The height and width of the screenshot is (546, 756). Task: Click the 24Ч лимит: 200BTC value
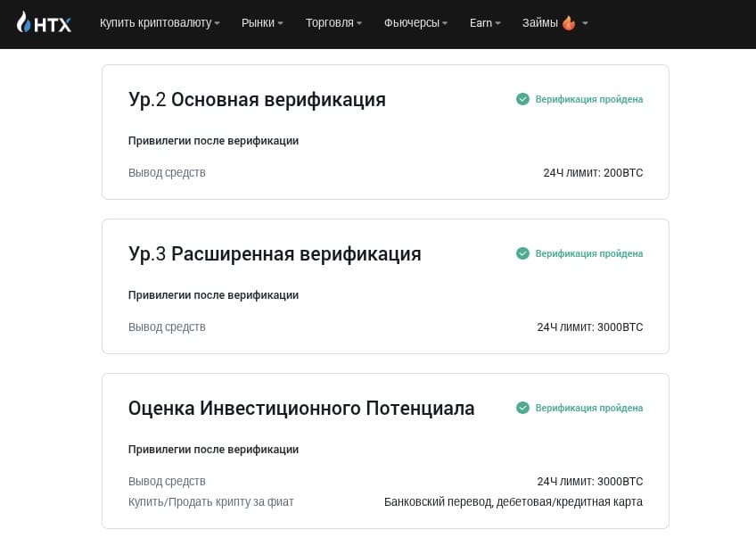(x=593, y=173)
